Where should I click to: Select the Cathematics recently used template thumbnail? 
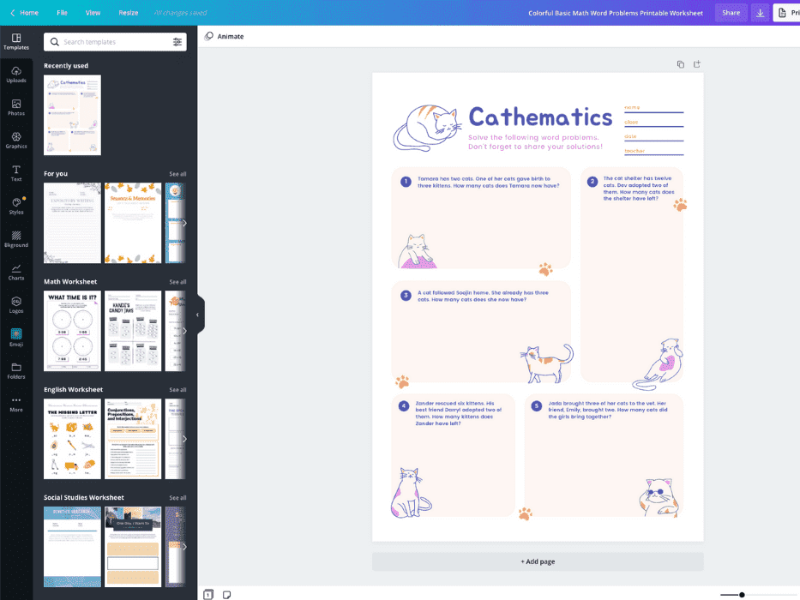71,115
